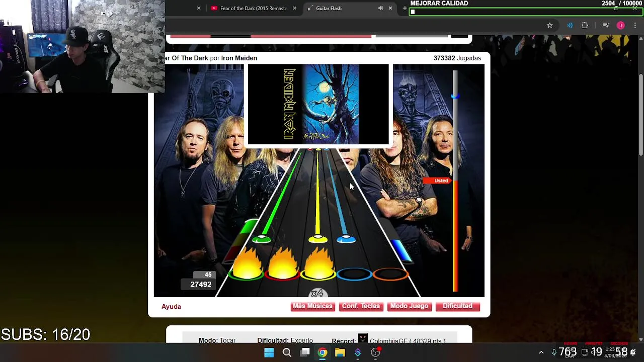The width and height of the screenshot is (644, 362).
Task: Click the Iron Maiden album cover
Action: (x=318, y=105)
